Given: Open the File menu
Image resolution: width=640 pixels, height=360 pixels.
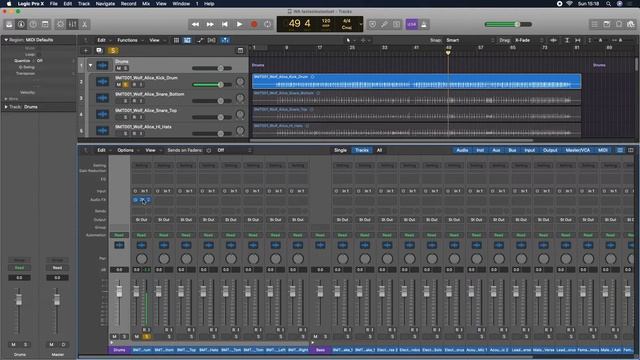Looking at the screenshot, I should click(x=53, y=4).
